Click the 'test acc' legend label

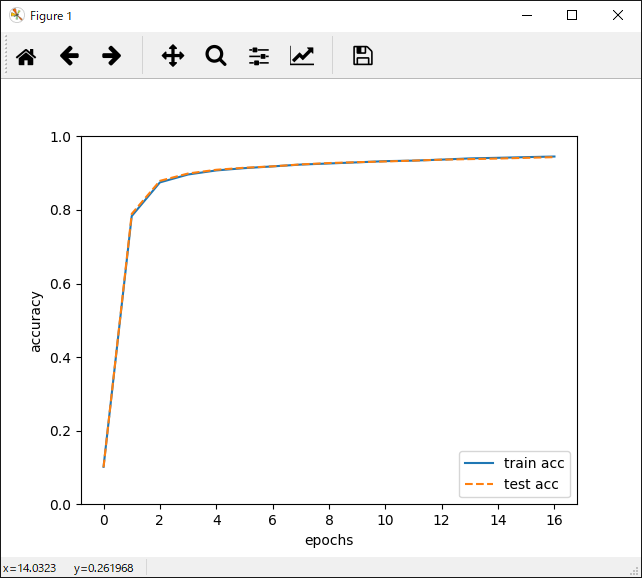click(x=531, y=485)
